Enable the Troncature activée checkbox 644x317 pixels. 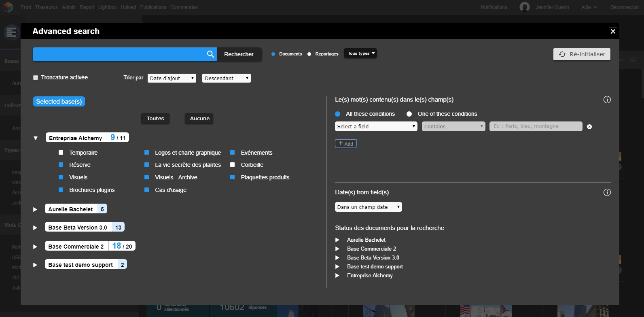tap(36, 78)
